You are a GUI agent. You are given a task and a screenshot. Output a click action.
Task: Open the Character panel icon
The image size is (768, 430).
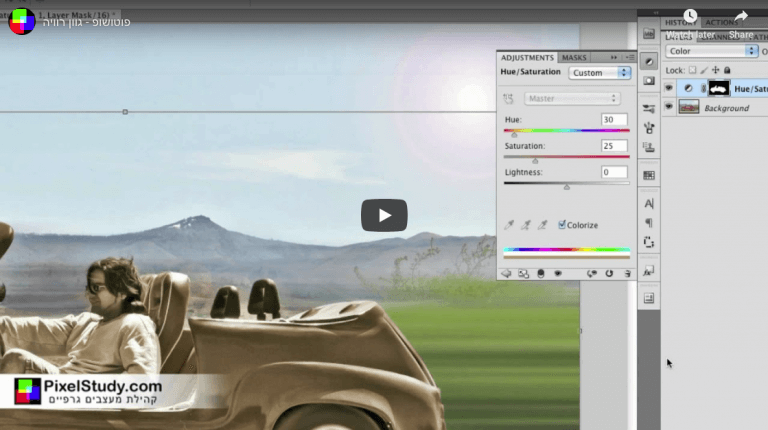(x=648, y=204)
